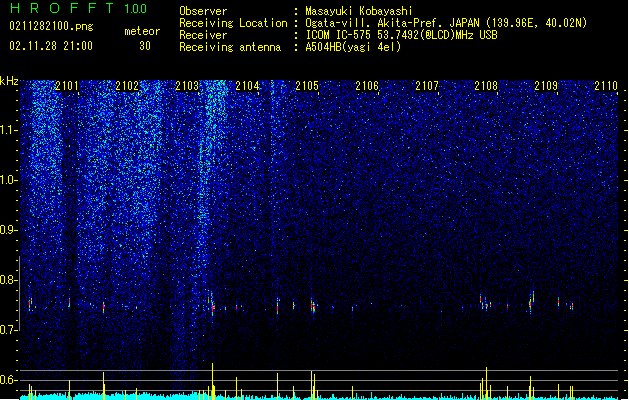Click the 0.9 frequency axis label

(x=9, y=230)
